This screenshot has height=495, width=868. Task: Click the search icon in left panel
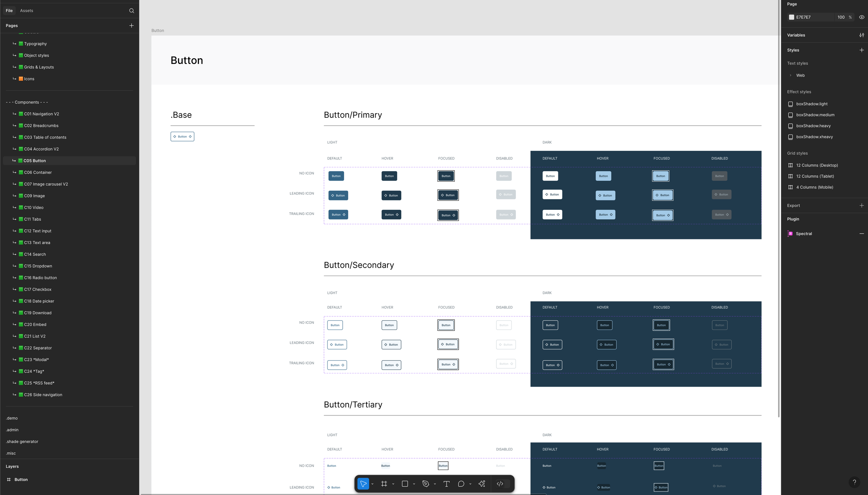tap(132, 11)
